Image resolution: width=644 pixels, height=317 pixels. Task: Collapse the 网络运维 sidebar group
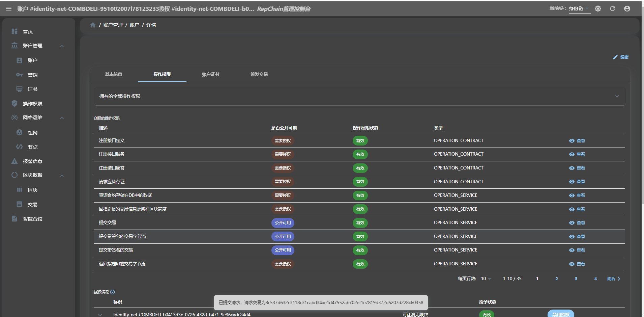[x=62, y=118]
